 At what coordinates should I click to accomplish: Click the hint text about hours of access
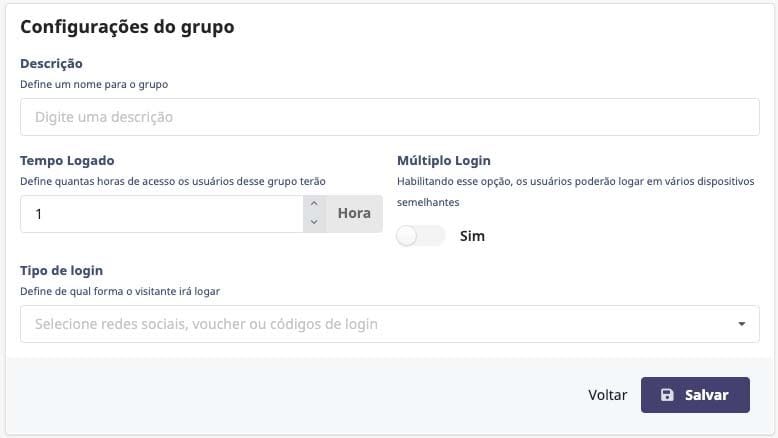point(172,181)
